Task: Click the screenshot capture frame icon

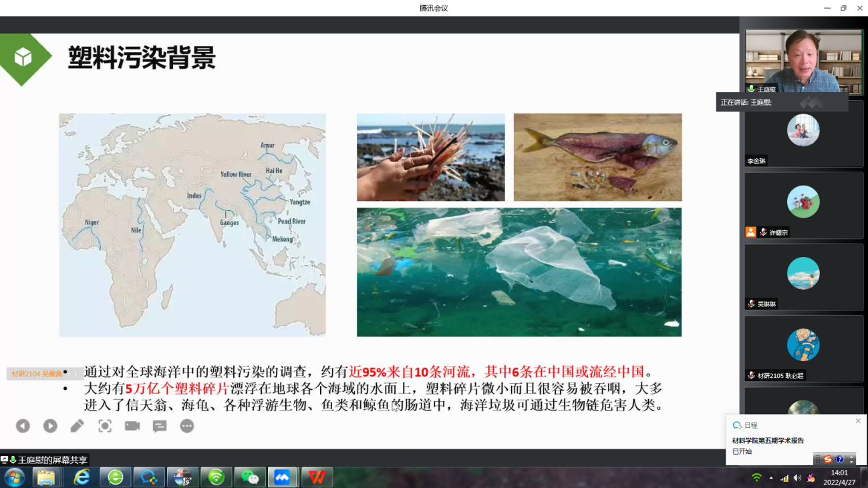Action: [105, 426]
